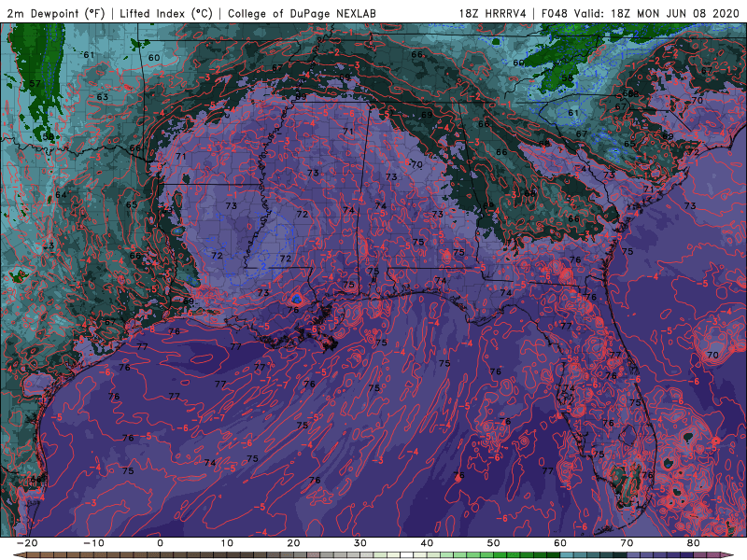The image size is (747, 560).
Task: Click the '30' label on the color scale
Action: (360, 543)
